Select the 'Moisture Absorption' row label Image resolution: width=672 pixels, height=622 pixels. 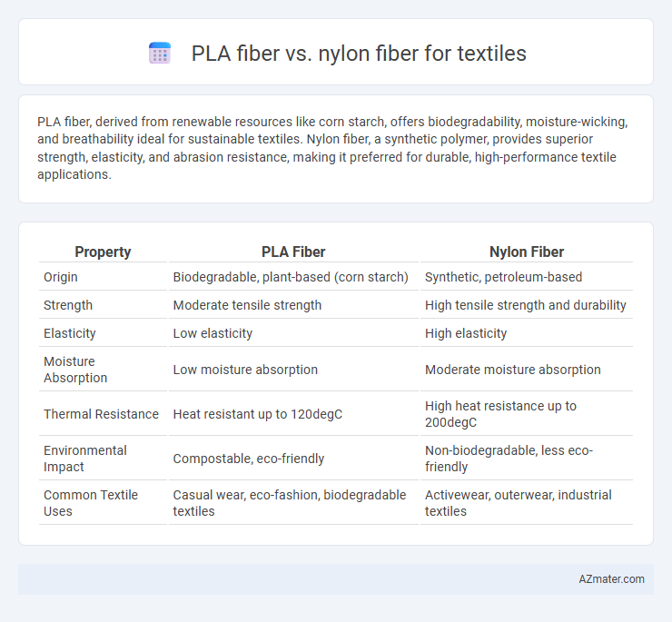coord(75,370)
